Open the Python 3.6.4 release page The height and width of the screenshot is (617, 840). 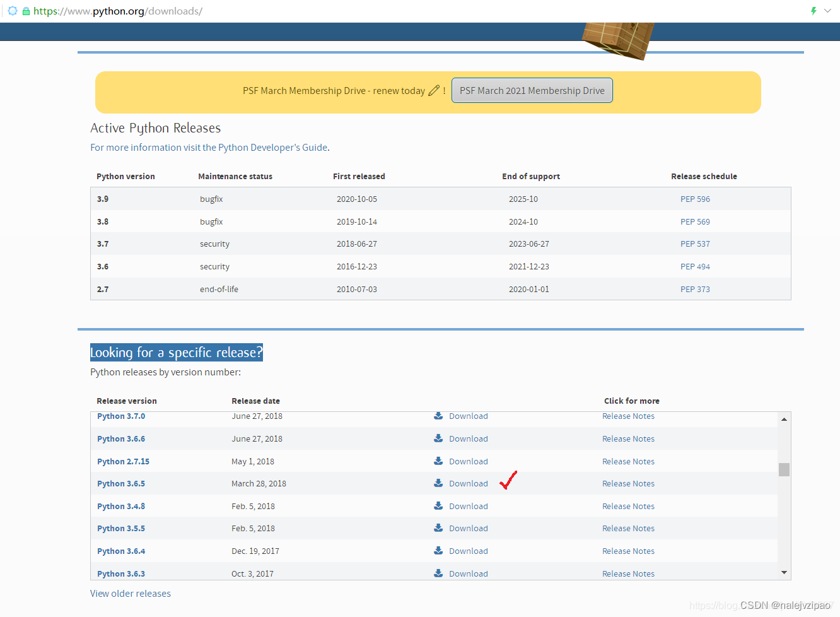121,551
